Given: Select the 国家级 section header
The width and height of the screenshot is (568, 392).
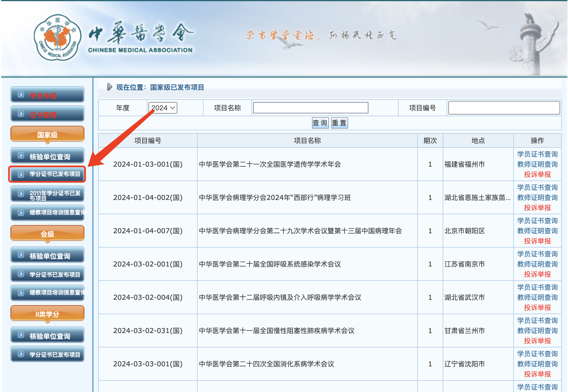Looking at the screenshot, I should 47,134.
